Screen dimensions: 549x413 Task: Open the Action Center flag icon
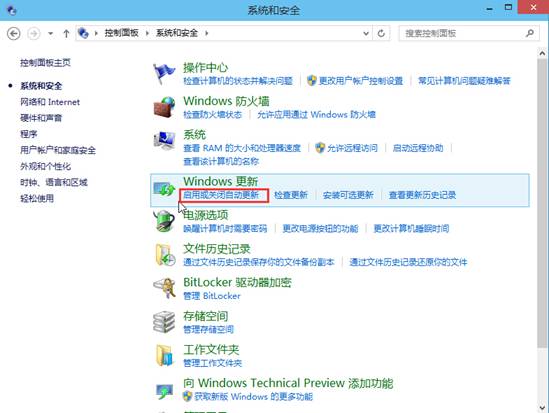click(x=164, y=74)
